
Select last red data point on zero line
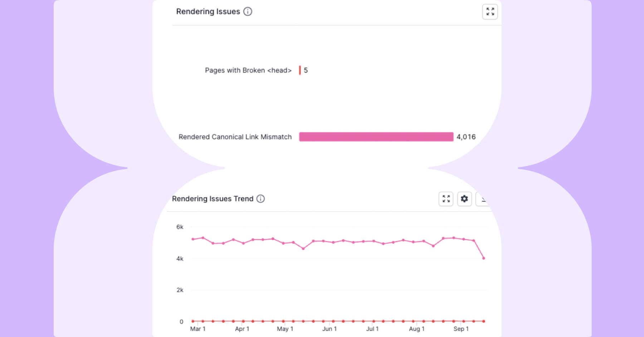pyautogui.click(x=484, y=321)
